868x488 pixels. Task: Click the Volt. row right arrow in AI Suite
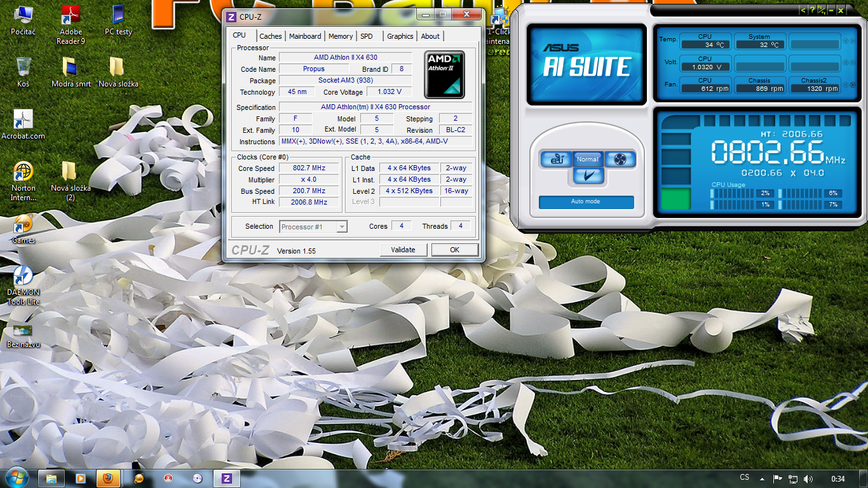click(x=852, y=64)
